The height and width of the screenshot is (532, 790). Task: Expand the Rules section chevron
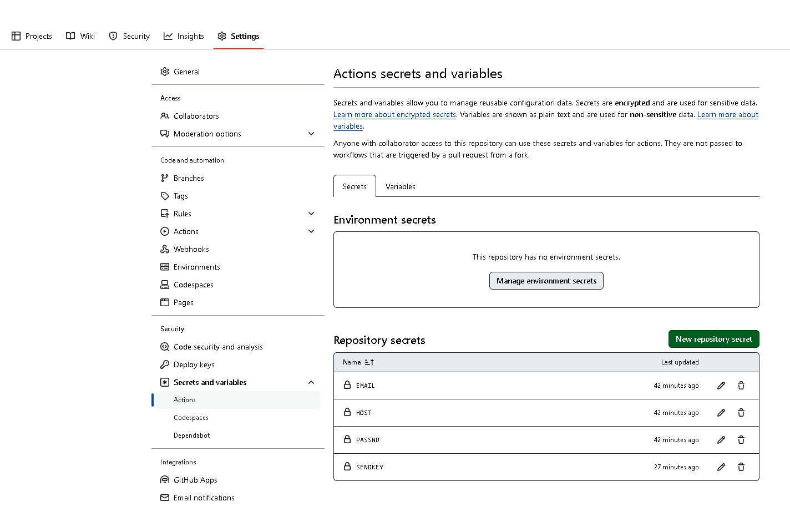(x=311, y=214)
